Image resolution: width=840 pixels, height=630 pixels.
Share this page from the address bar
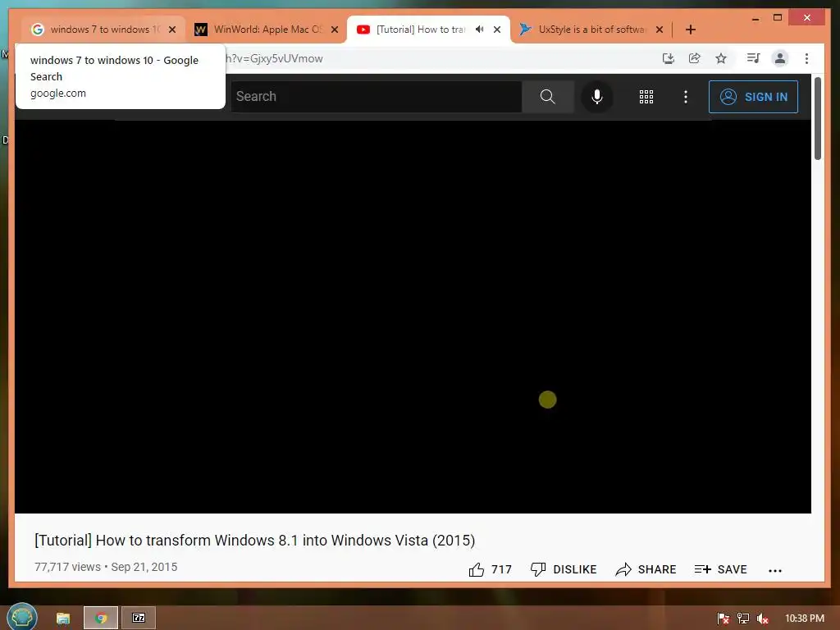(694, 58)
